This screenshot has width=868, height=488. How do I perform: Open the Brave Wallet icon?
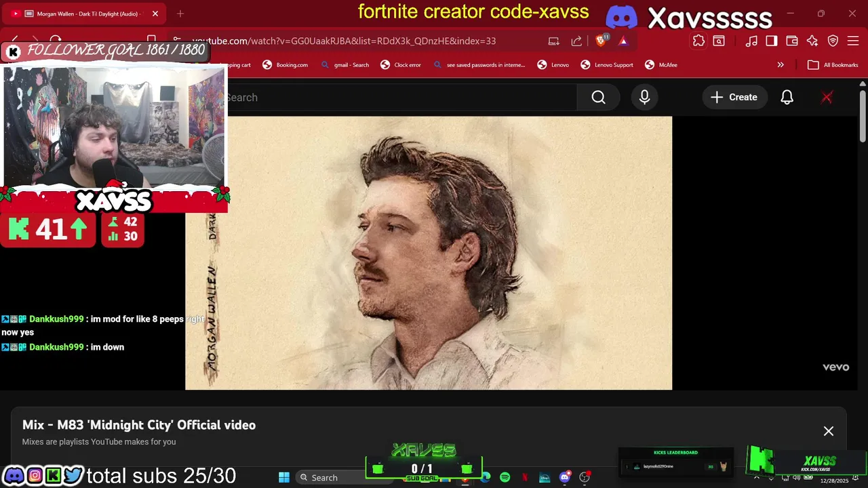point(792,41)
